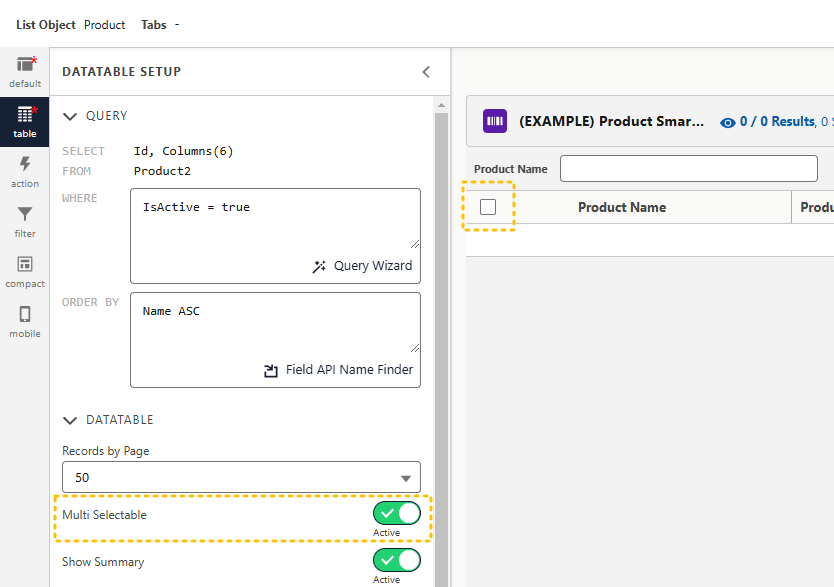Collapse the DATATABLE section
The width and height of the screenshot is (834, 587).
(x=70, y=420)
